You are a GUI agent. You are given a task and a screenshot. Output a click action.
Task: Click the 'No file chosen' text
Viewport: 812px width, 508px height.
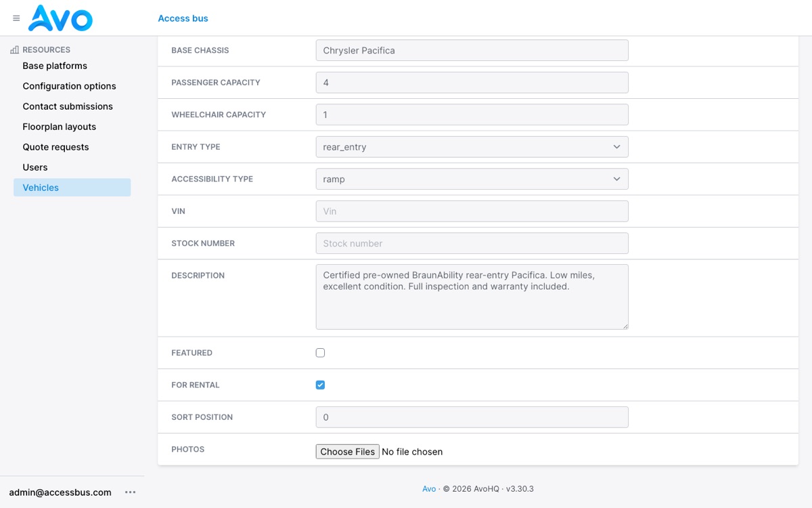pos(412,452)
